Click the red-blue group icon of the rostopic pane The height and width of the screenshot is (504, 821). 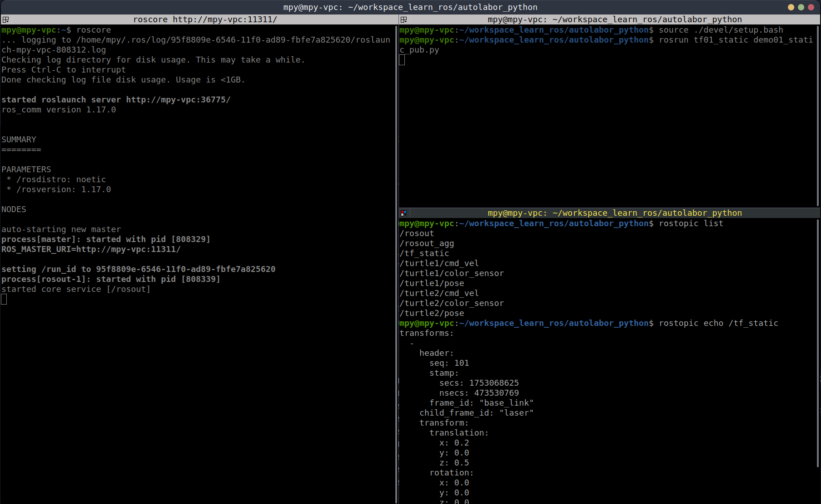pos(403,213)
